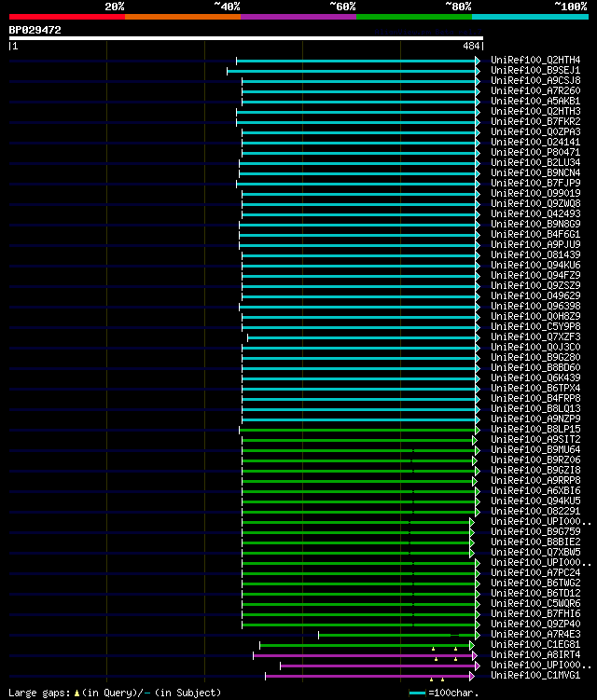Select label UniRef100_B4F6G1
Viewport: 597px width, 700px height.
point(535,234)
